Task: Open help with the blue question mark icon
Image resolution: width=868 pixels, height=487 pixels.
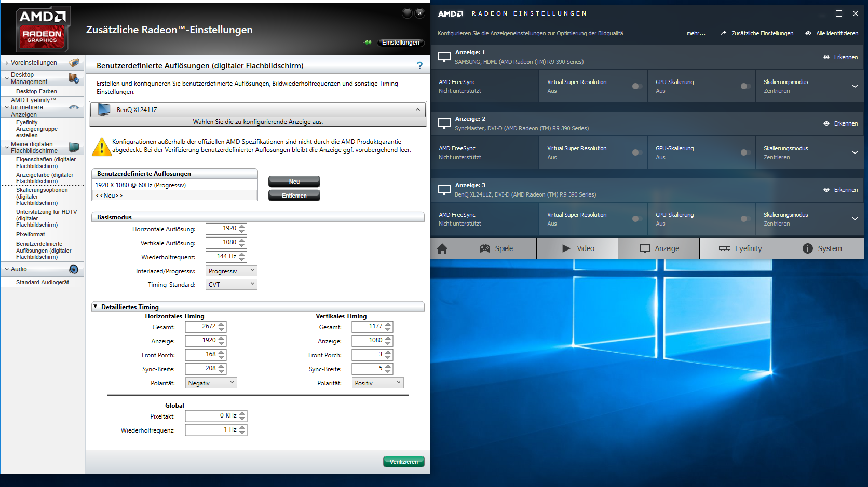Action: tap(419, 66)
